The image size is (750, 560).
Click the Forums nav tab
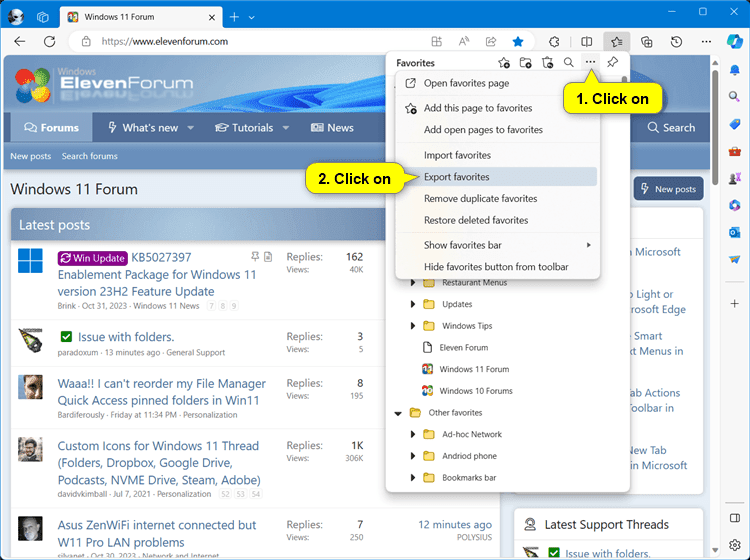click(51, 128)
